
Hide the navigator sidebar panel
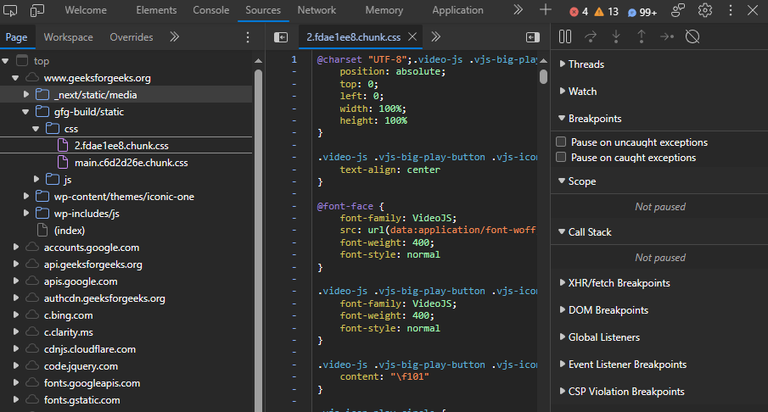[x=281, y=37]
